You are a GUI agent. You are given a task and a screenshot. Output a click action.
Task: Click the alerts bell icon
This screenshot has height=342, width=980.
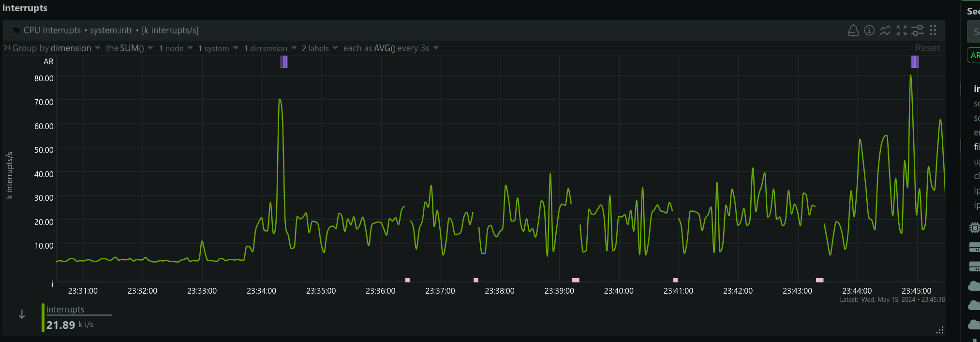pyautogui.click(x=853, y=30)
